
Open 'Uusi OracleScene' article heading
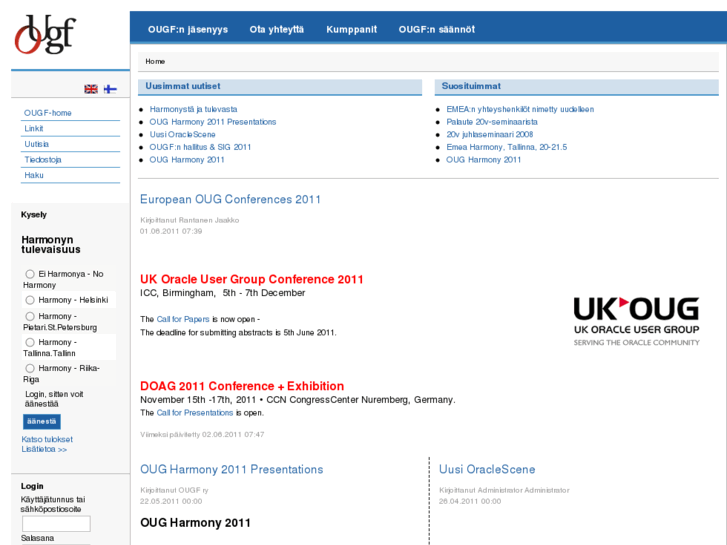[x=487, y=469]
